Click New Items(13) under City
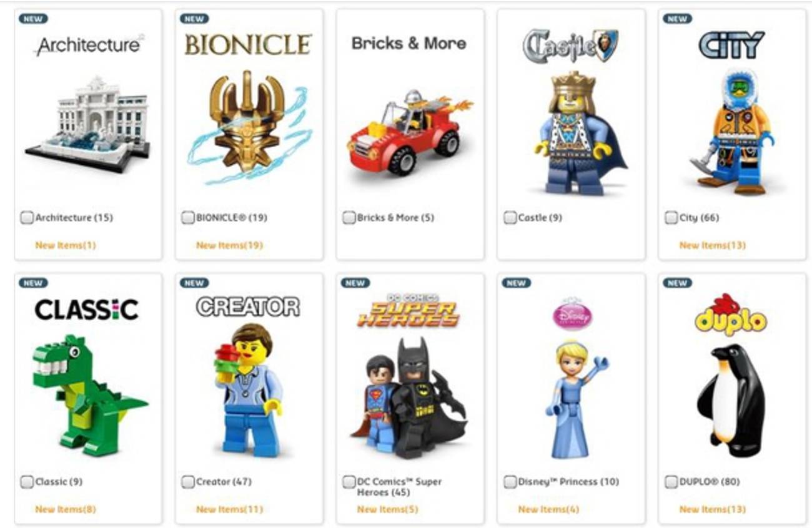 tap(713, 245)
